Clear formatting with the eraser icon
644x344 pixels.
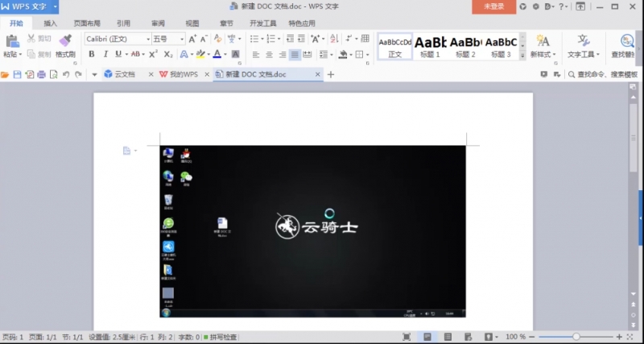217,39
